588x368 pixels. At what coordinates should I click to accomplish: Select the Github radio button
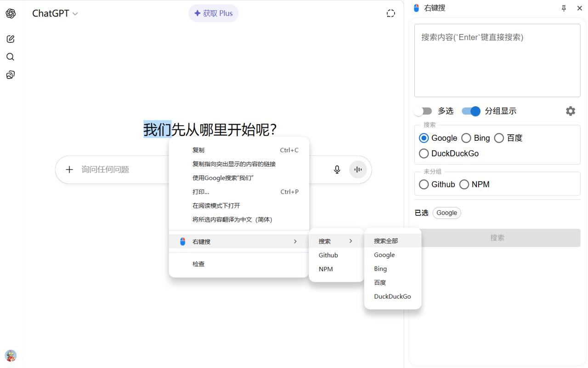pyautogui.click(x=424, y=184)
